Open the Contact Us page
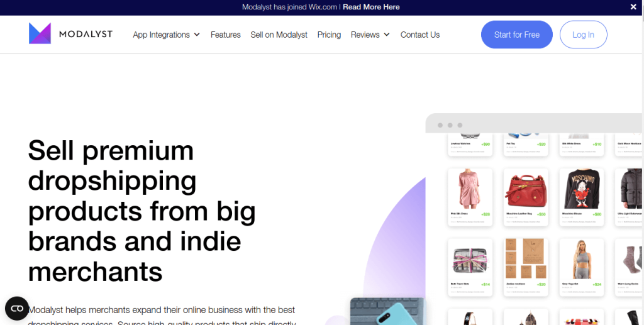Image resolution: width=644 pixels, height=325 pixels. click(x=420, y=35)
